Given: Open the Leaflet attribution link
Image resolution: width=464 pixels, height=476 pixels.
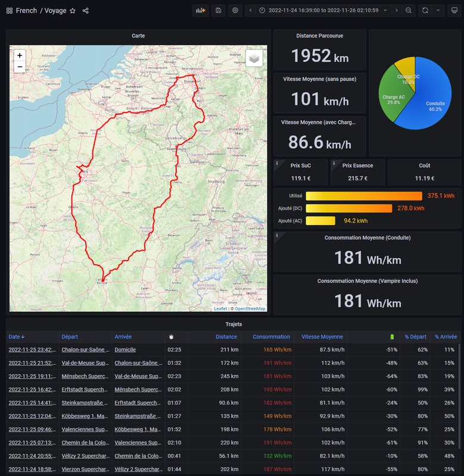Looking at the screenshot, I should click(220, 308).
